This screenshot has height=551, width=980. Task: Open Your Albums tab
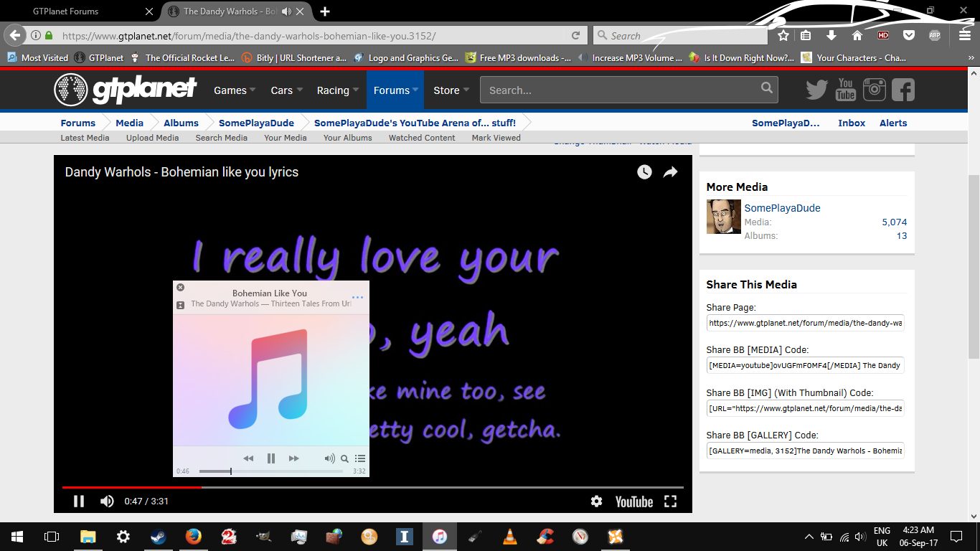[x=347, y=138]
